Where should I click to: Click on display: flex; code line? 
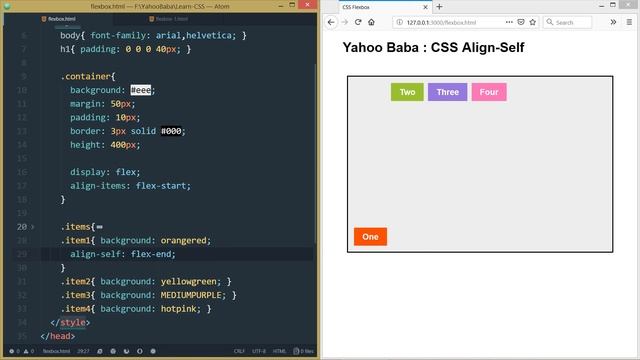[105, 172]
